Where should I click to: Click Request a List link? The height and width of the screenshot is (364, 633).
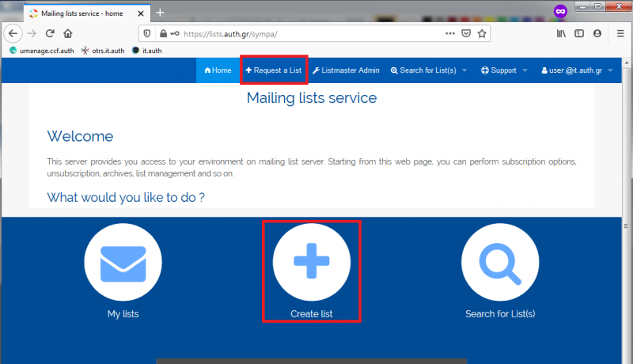273,70
